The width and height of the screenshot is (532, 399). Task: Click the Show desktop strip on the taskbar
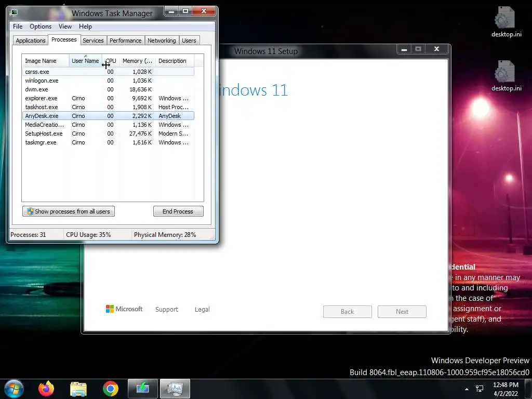[528, 389]
